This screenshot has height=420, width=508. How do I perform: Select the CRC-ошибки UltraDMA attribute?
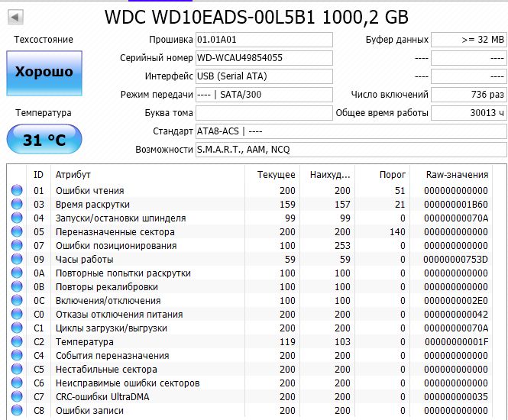250,397
